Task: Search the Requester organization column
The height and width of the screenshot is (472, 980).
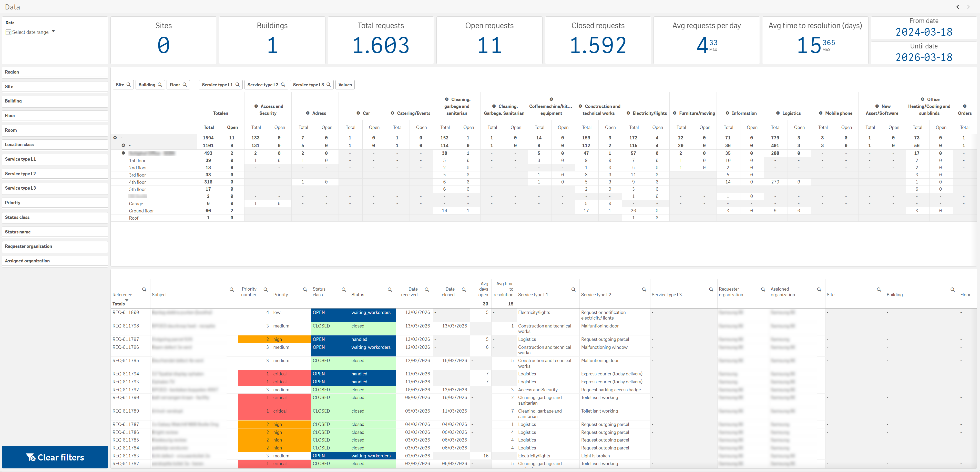Action: tap(763, 290)
